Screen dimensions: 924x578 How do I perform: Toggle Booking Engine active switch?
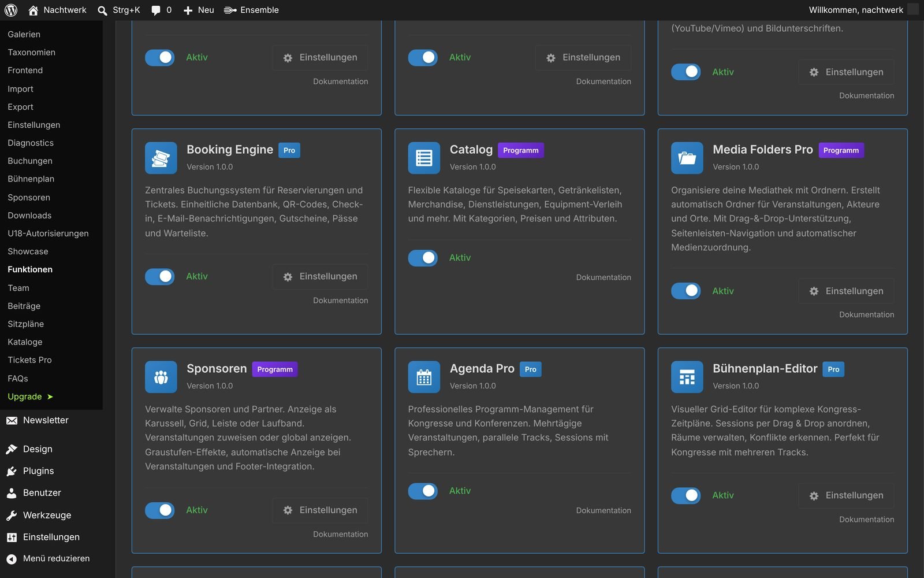(x=160, y=276)
